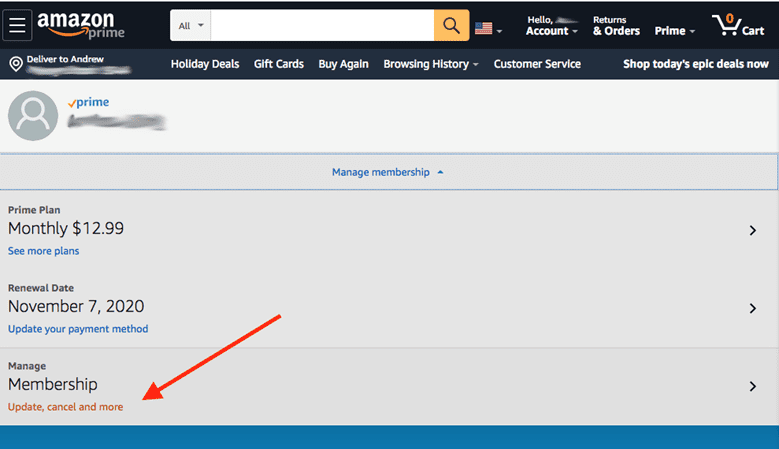Click the Membership heading text
This screenshot has width=779, height=449.
pyautogui.click(x=53, y=384)
